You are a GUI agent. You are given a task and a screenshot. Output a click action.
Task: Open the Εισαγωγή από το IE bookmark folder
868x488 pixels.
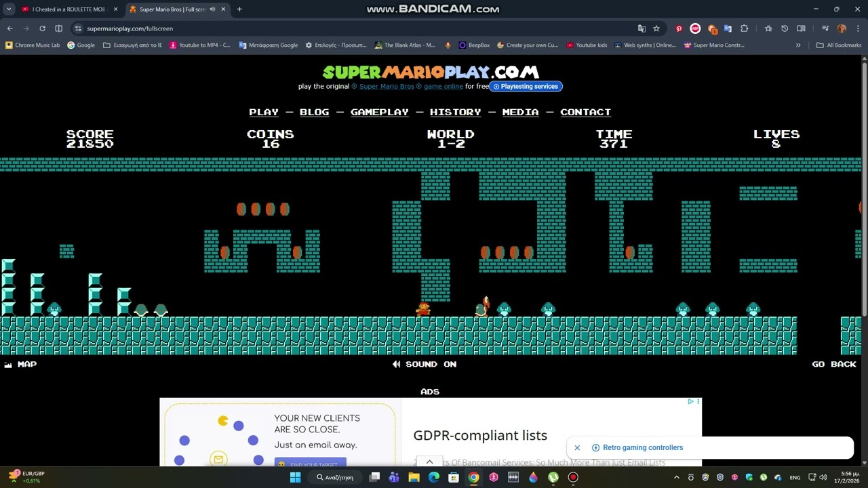[133, 45]
